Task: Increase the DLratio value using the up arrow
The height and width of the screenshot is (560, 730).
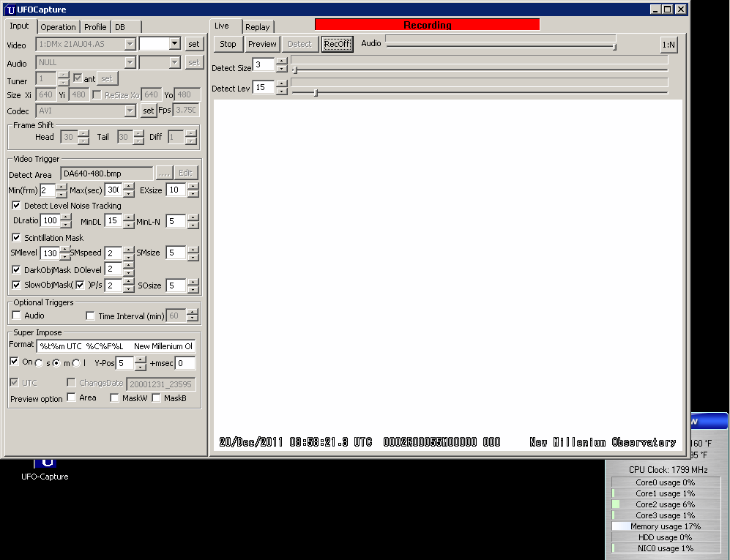Action: tap(66, 217)
